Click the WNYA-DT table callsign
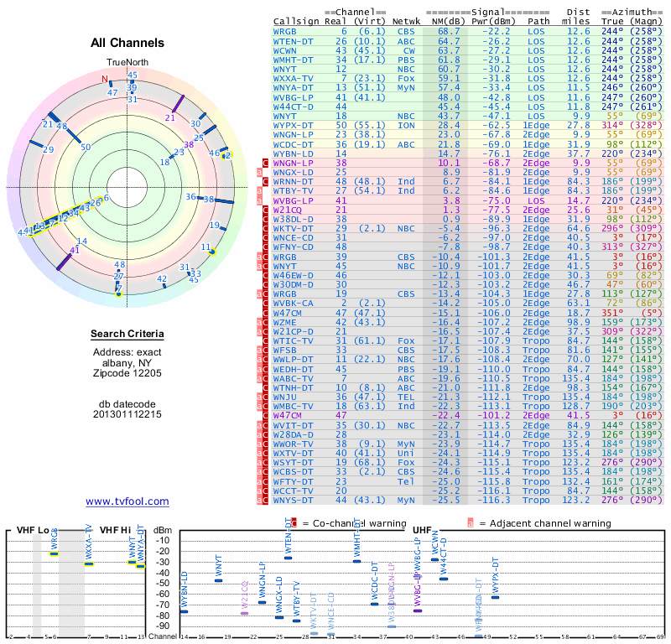This screenshot has width=671, height=644. click(x=293, y=88)
